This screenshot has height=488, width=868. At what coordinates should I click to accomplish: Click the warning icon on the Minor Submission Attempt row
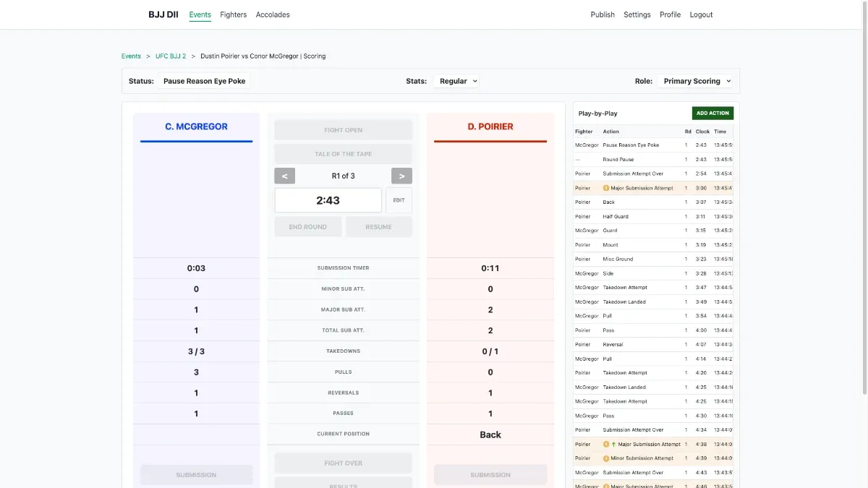point(606,458)
